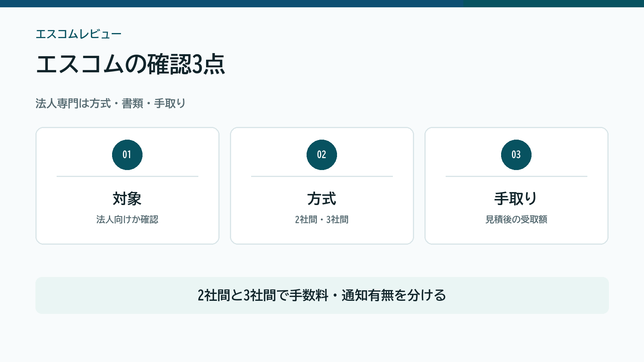Click the エスコムの確認3点 title
The height and width of the screenshot is (362, 644).
(x=130, y=64)
